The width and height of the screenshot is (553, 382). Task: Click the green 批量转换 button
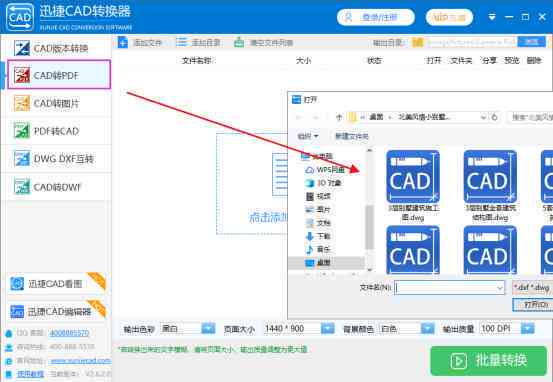coord(488,360)
